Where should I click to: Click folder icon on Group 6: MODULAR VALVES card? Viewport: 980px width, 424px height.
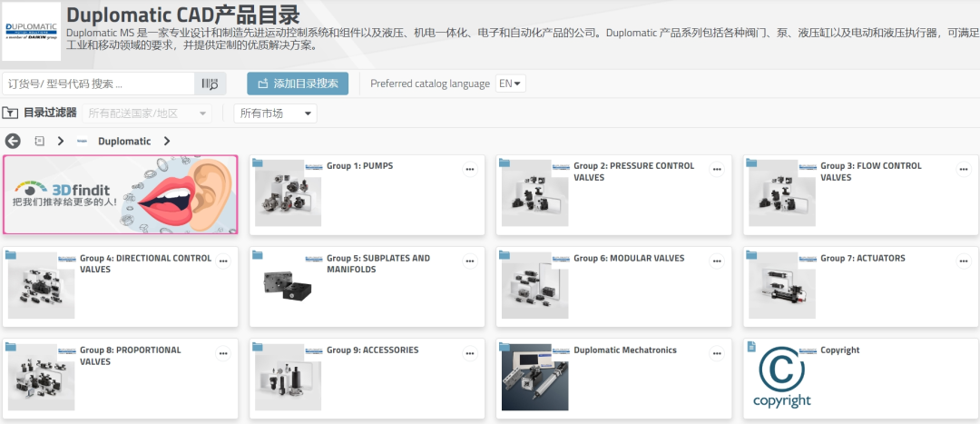(x=504, y=254)
